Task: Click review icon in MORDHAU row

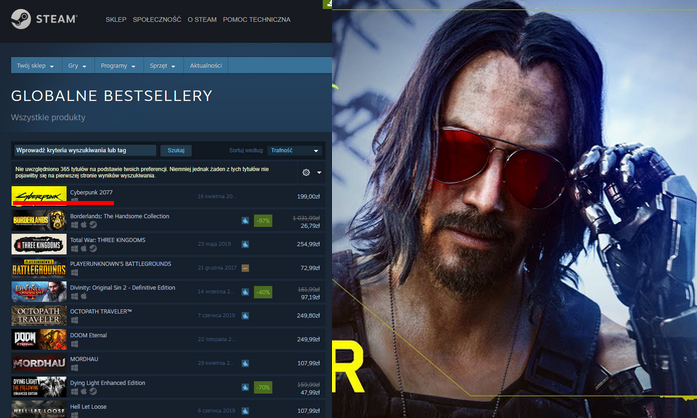Action: 245,363
